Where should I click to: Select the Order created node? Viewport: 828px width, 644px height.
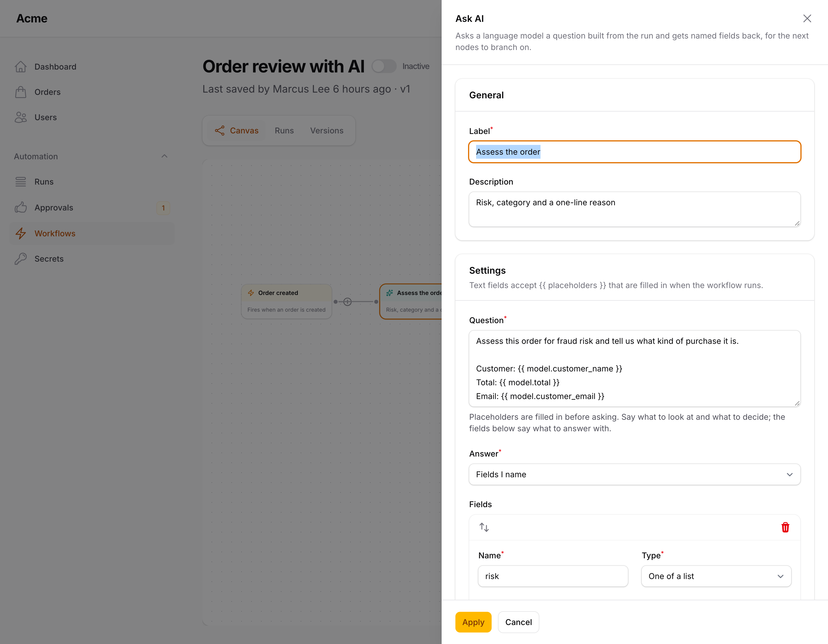(286, 302)
